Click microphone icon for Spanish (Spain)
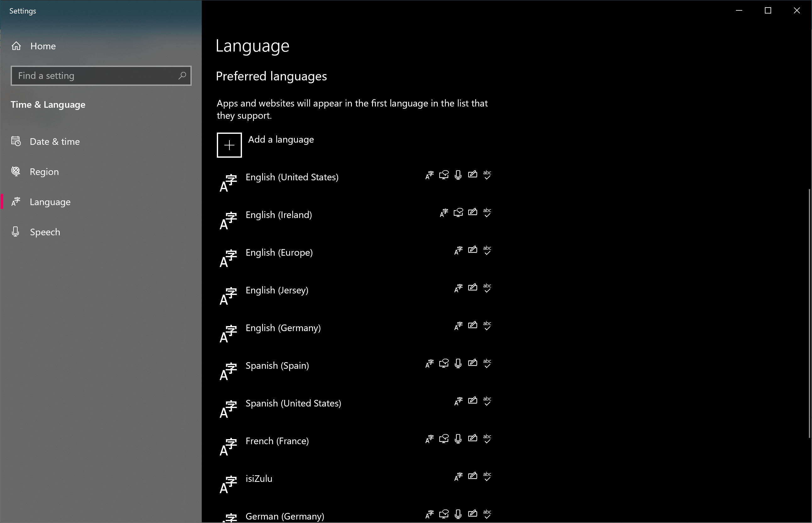812x523 pixels. pyautogui.click(x=458, y=363)
